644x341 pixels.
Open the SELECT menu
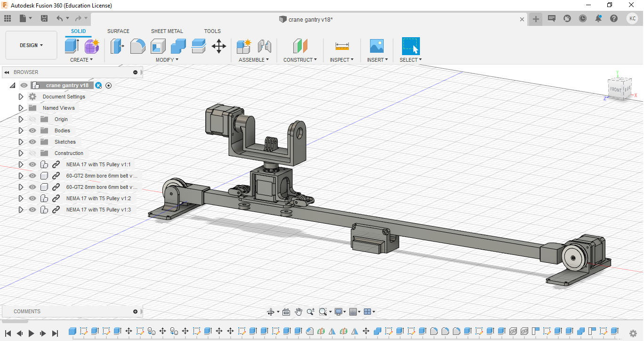(x=411, y=60)
